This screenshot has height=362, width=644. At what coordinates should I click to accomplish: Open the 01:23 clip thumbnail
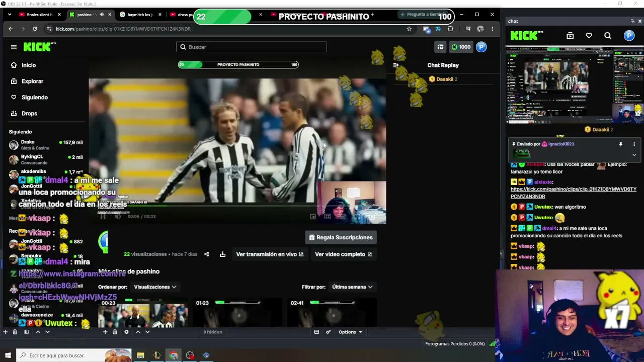tap(237, 312)
